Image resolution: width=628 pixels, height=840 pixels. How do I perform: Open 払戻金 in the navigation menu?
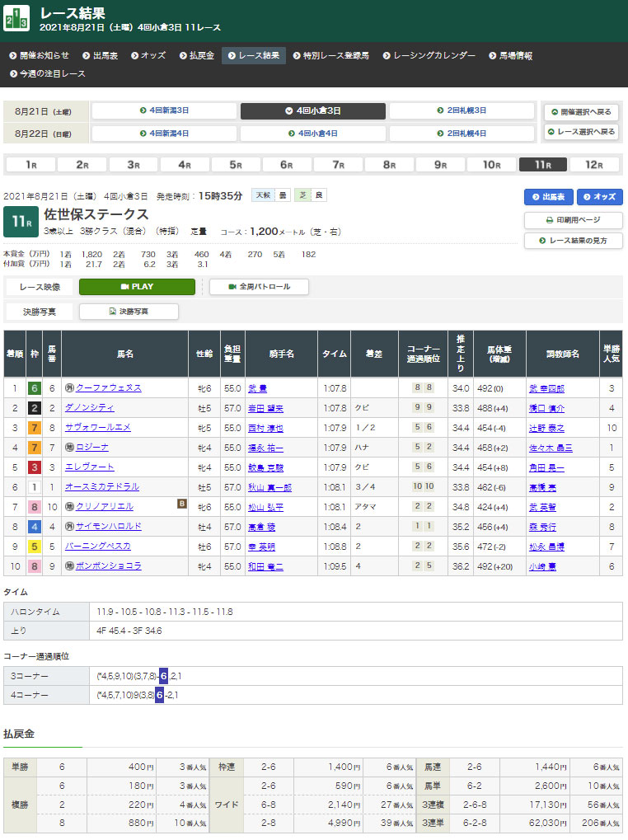click(x=196, y=56)
